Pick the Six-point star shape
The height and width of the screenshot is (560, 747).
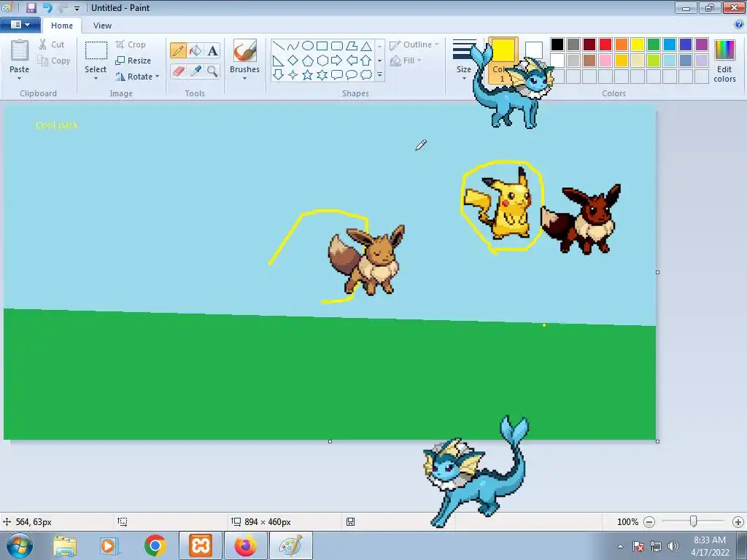tap(322, 75)
